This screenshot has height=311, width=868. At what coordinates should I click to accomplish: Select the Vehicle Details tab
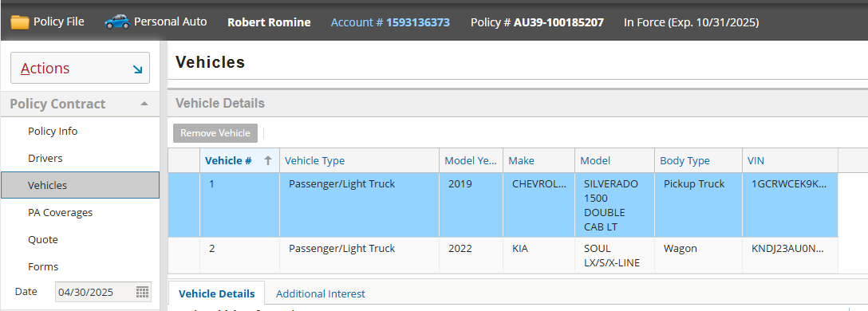tap(216, 293)
